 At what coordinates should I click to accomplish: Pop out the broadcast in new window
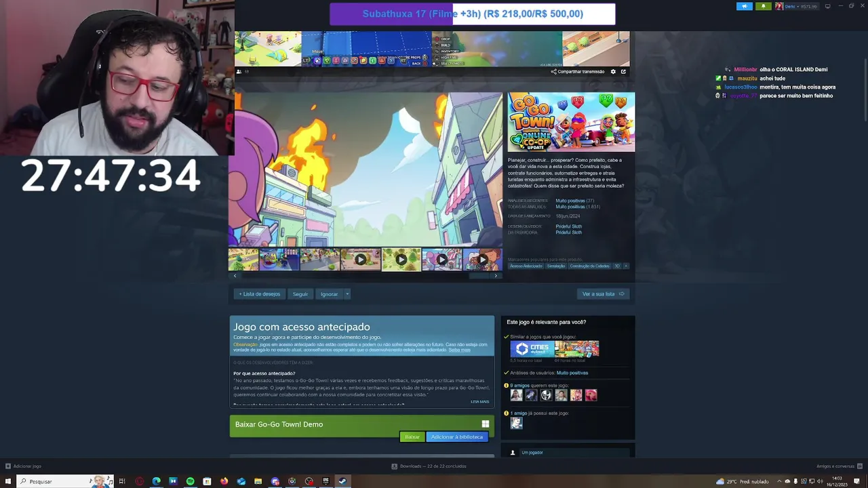(x=623, y=71)
